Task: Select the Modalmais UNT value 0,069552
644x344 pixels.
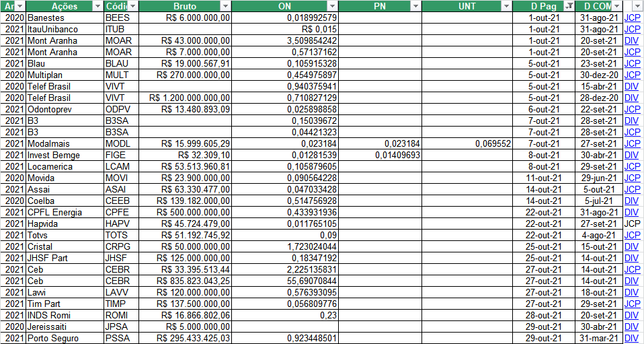Action: coord(467,143)
